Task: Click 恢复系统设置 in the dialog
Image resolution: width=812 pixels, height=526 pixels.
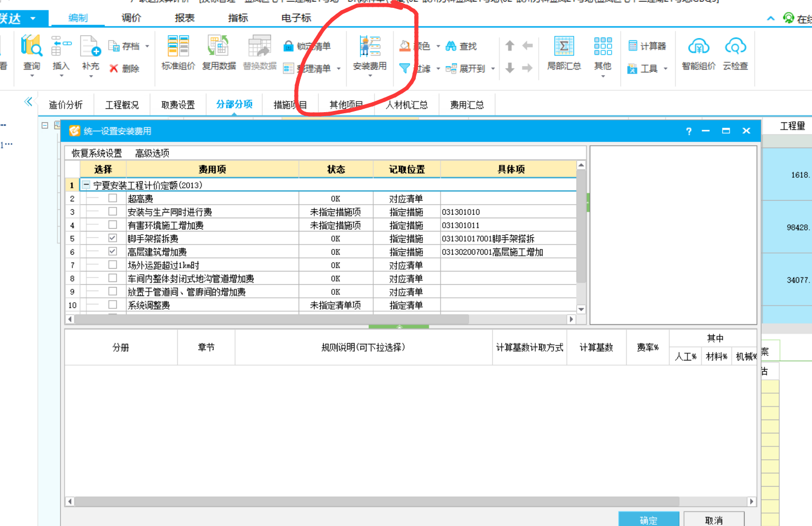Action: (97, 153)
